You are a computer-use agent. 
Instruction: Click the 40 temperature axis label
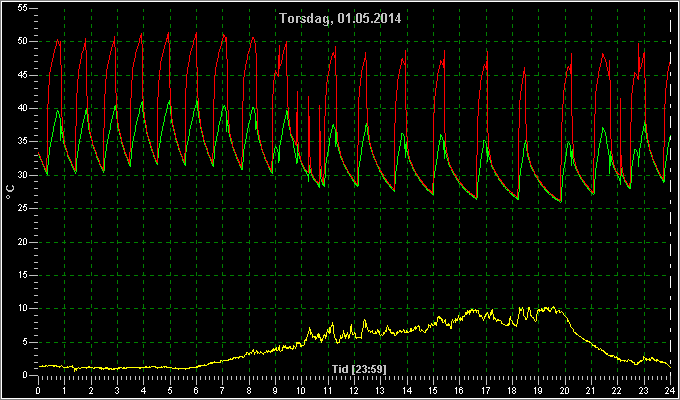tap(23, 108)
